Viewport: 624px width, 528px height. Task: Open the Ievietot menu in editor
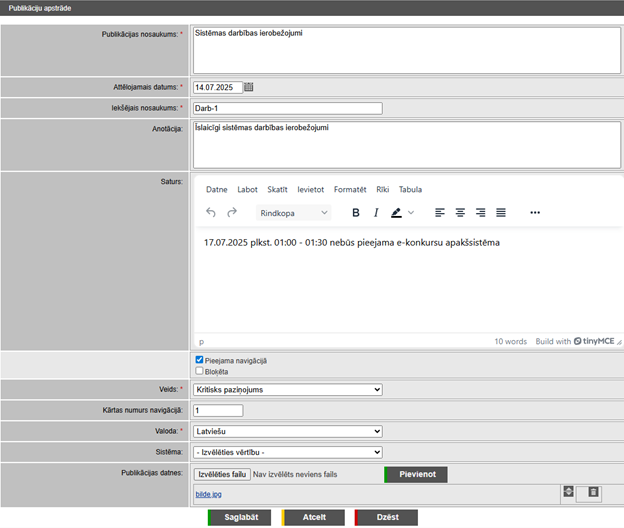[310, 189]
